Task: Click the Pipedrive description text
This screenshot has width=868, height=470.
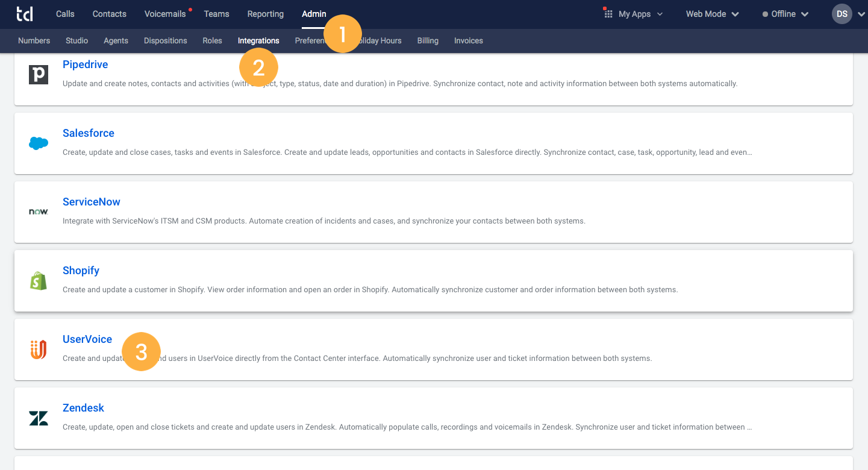Action: point(400,84)
